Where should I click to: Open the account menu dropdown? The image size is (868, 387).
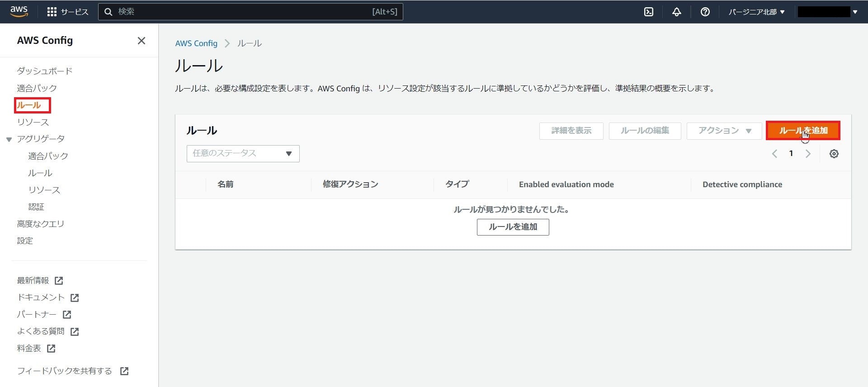coord(827,12)
